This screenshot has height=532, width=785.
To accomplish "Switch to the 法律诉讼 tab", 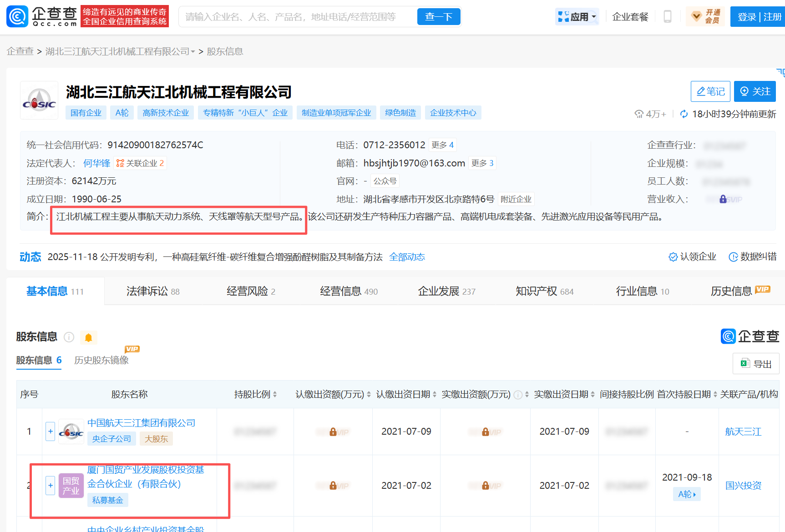I will [x=153, y=291].
